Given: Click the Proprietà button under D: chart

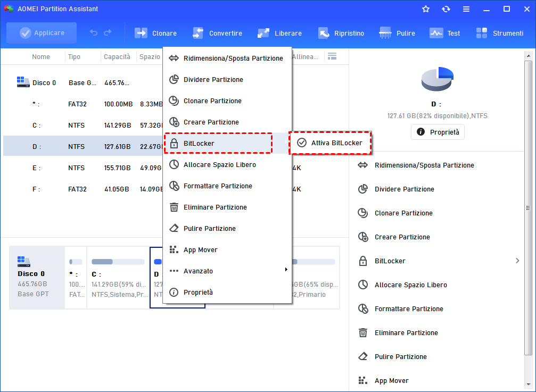Looking at the screenshot, I should coord(438,132).
